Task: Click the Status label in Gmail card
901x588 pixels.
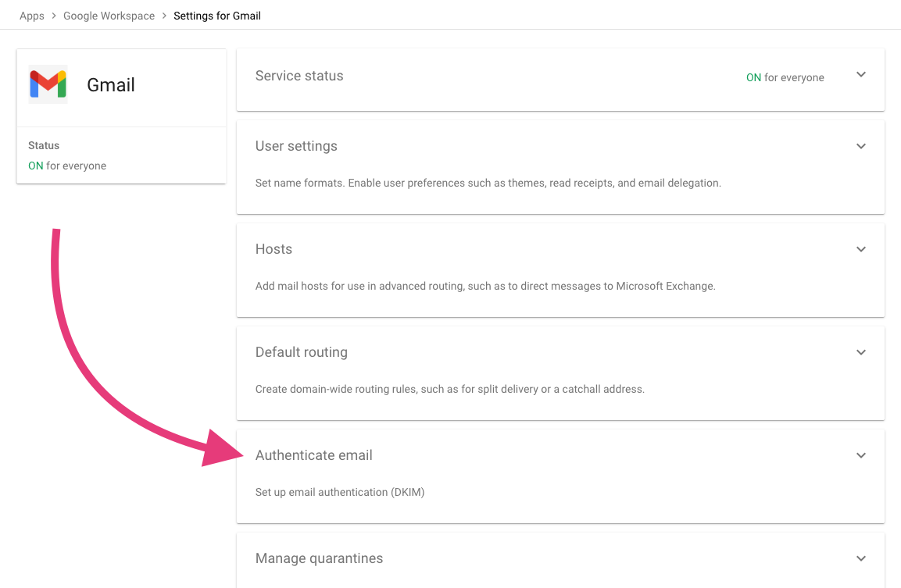Action: [x=44, y=145]
